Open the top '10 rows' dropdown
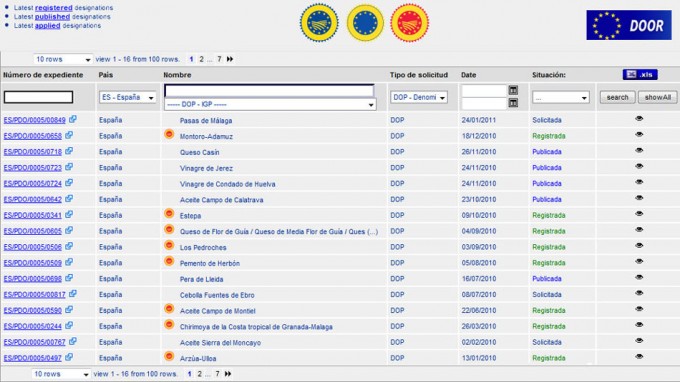 [63, 59]
